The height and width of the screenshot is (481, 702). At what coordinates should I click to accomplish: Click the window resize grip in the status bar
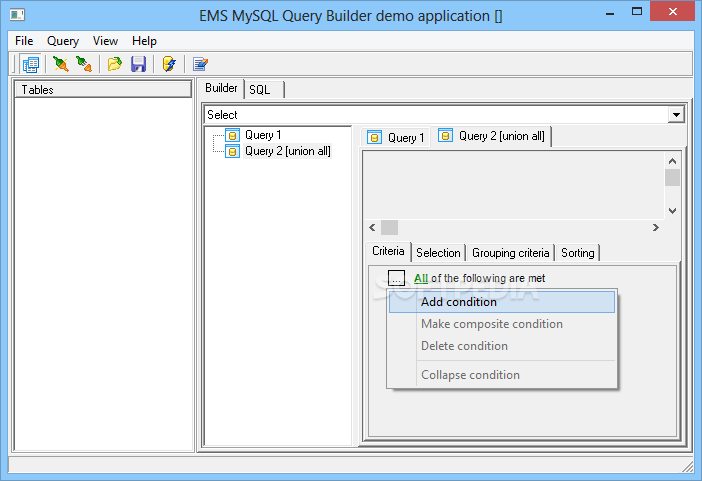(688, 467)
